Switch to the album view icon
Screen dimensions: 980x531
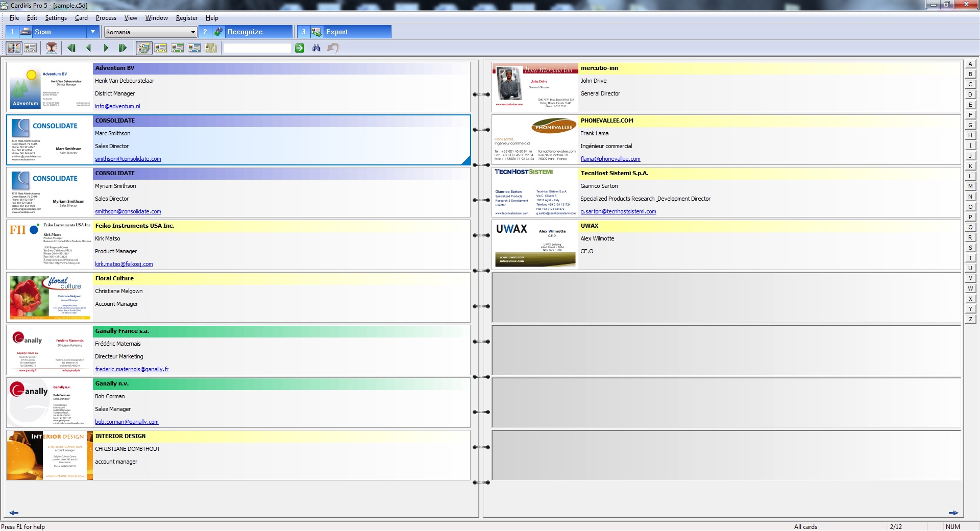14,48
